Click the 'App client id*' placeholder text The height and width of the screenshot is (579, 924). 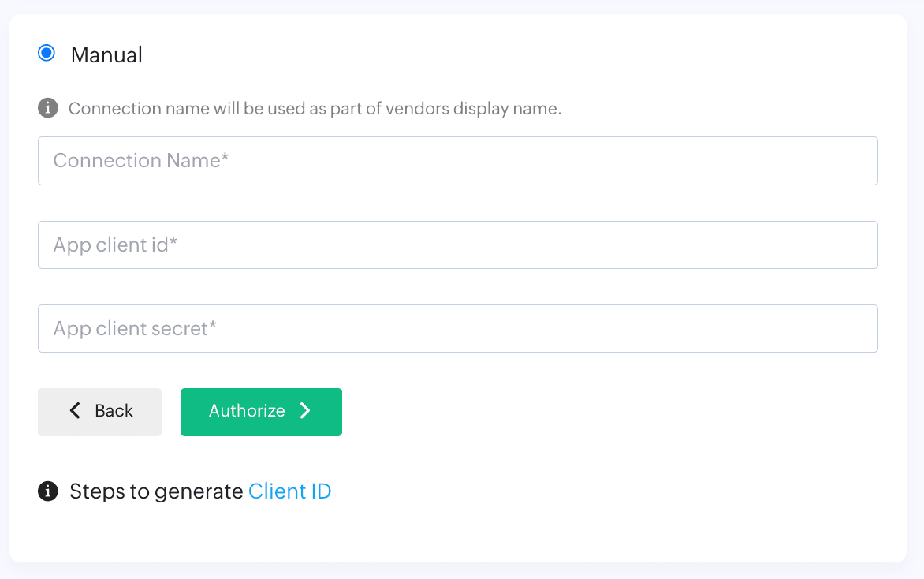115,245
